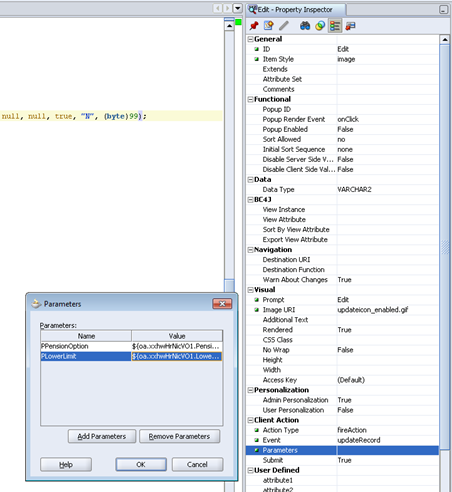Click Help in Parameters dialog
452x492 pixels.
[x=66, y=464]
